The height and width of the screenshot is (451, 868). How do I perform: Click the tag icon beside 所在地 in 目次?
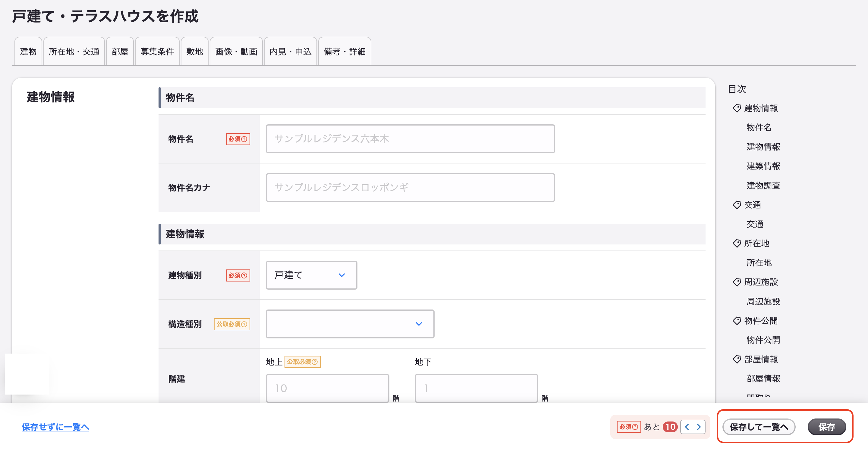pos(737,243)
